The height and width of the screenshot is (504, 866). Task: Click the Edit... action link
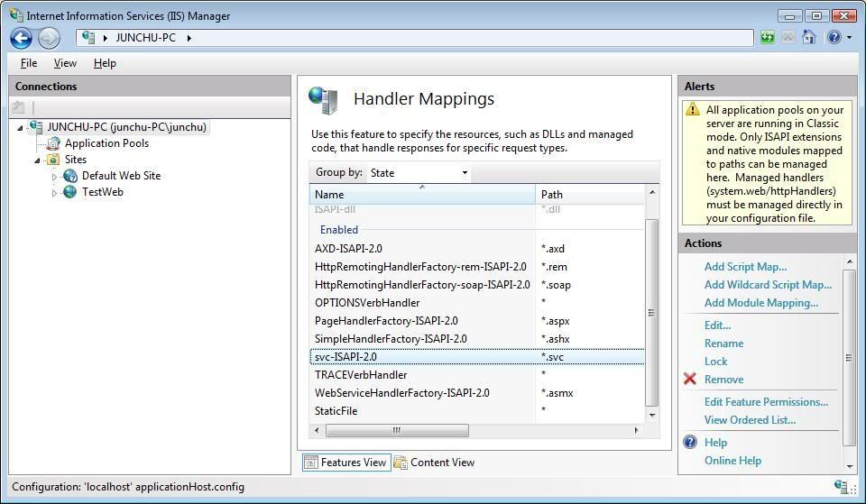717,325
